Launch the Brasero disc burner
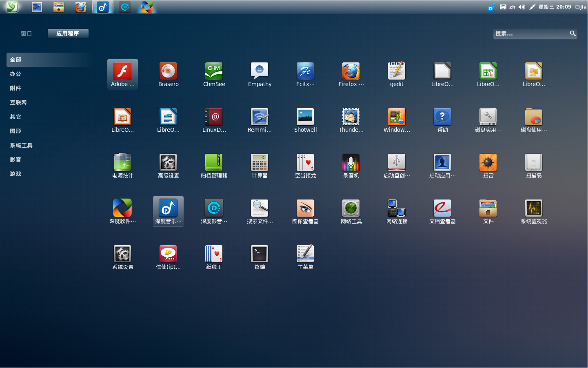The height and width of the screenshot is (368, 588). (168, 74)
